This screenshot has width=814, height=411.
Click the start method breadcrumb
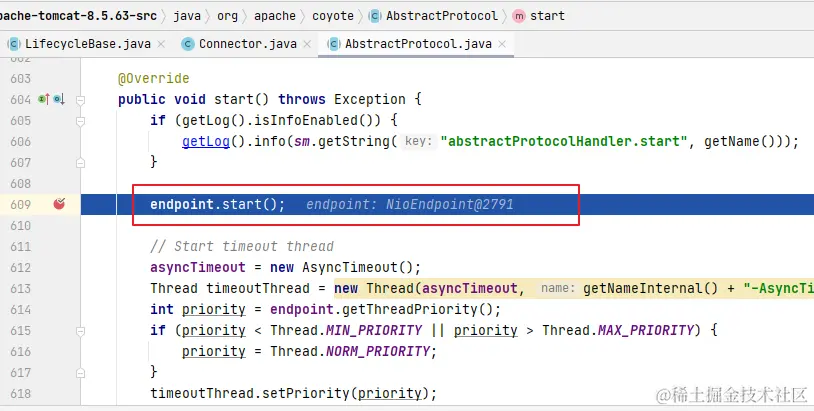click(x=547, y=16)
